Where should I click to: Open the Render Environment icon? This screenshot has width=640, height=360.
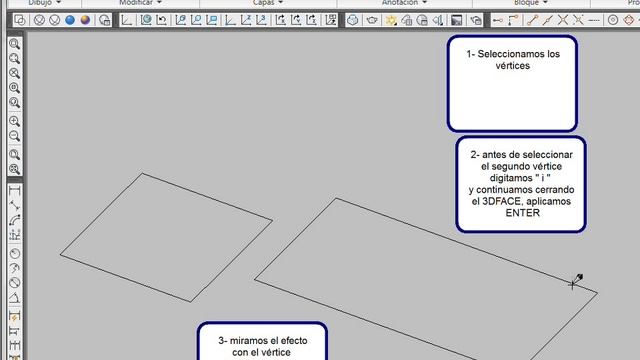click(x=457, y=20)
